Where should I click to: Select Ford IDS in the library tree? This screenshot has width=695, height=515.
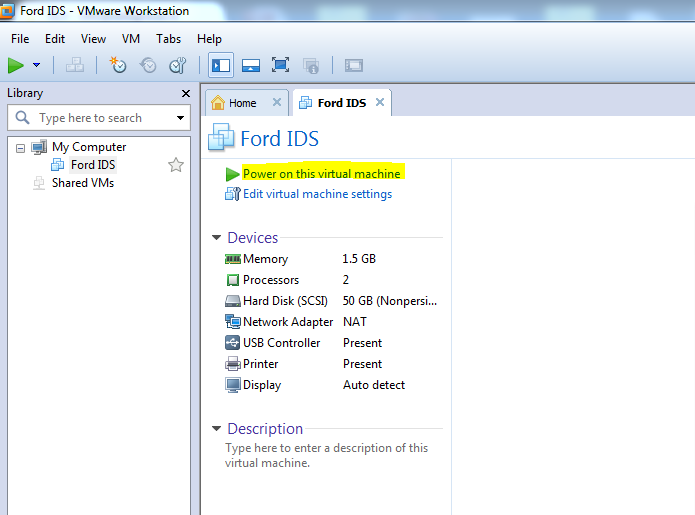click(93, 165)
